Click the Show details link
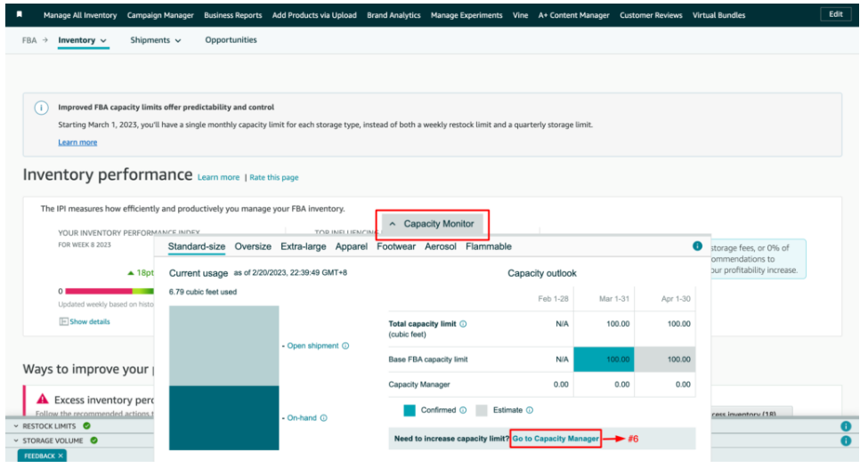This screenshot has height=468, width=868. click(x=90, y=321)
